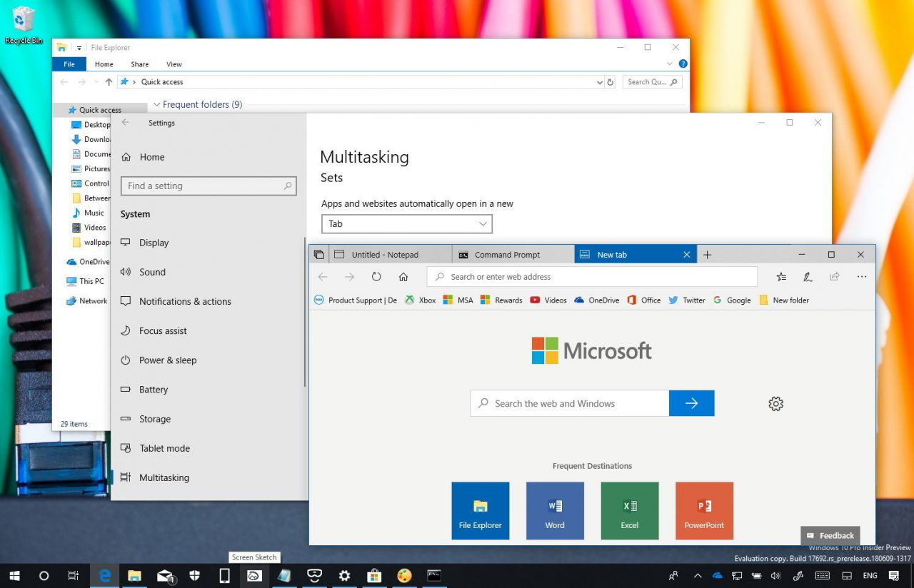914x588 pixels.
Task: Click the set-aside tabs icon
Action: pyautogui.click(x=319, y=255)
